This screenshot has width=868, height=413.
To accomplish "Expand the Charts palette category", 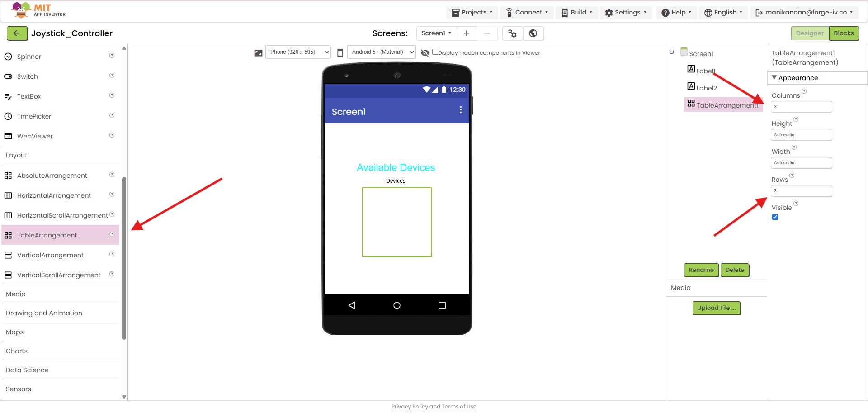I will [x=60, y=351].
